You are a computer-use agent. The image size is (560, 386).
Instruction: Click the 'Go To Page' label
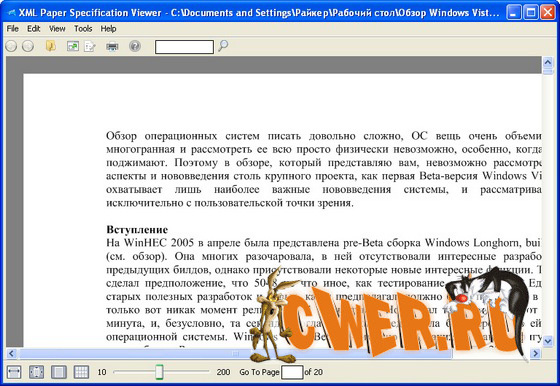(x=259, y=372)
